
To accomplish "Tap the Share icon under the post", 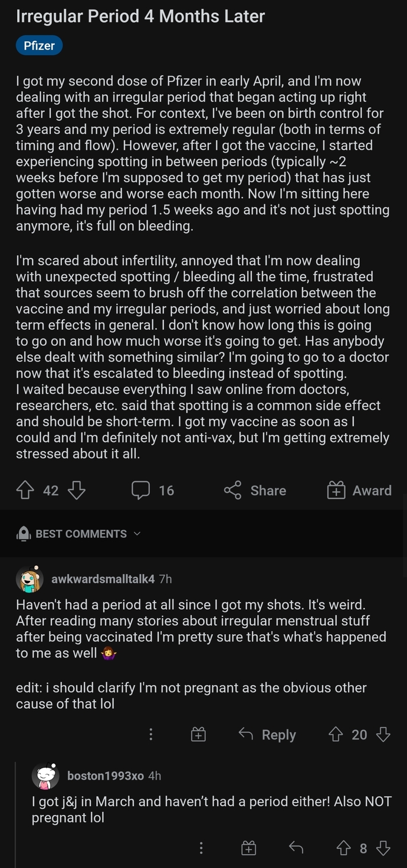I will [232, 490].
